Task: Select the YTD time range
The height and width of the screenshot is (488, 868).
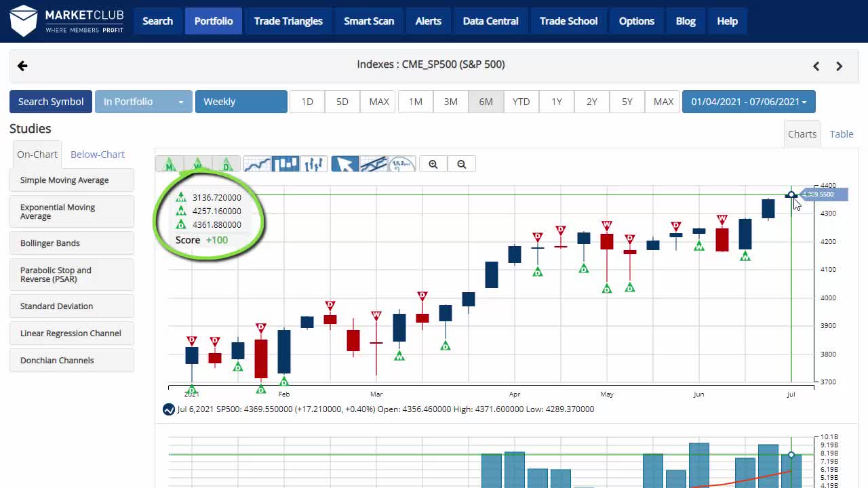Action: coord(521,102)
